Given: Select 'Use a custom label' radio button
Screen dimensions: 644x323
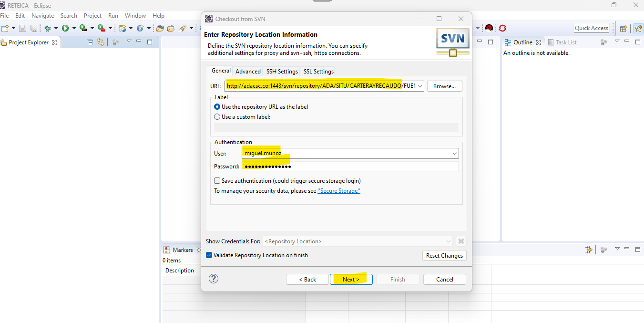Looking at the screenshot, I should (217, 116).
